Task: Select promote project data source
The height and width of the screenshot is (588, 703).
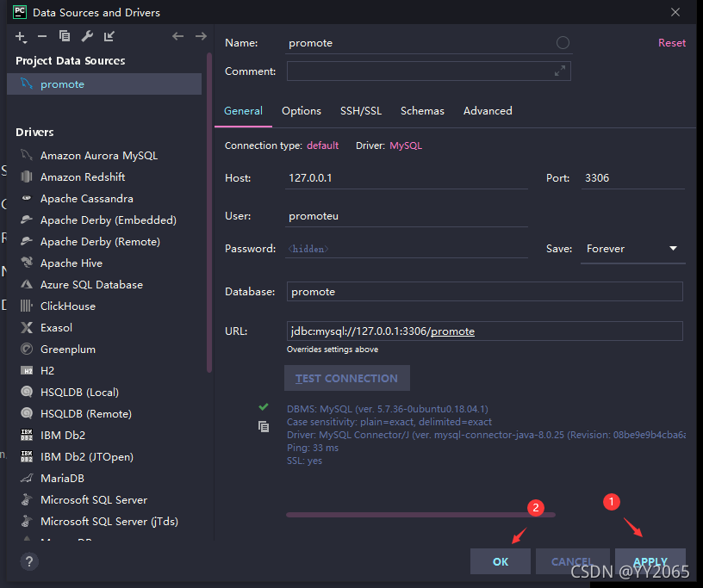Action: pos(104,84)
